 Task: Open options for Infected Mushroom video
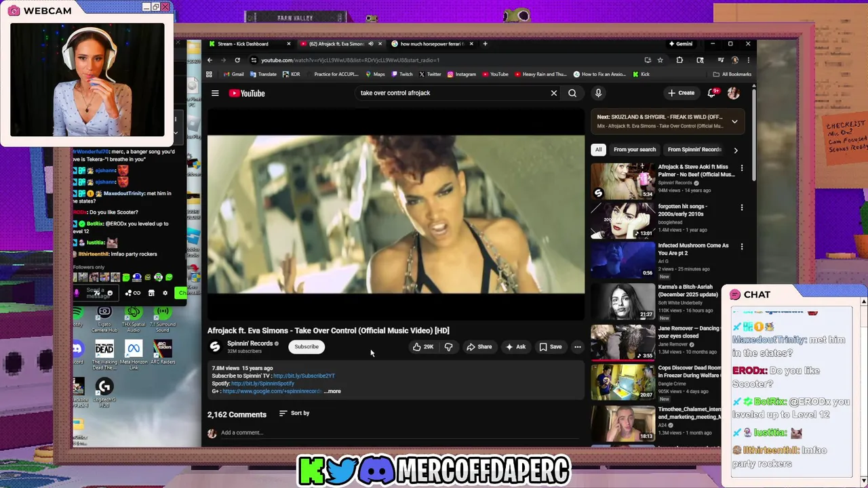pos(742,247)
